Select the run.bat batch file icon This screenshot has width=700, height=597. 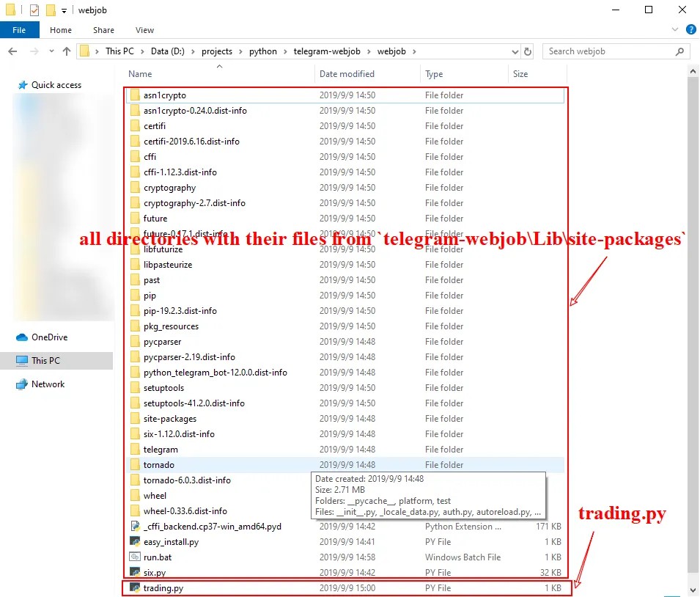pyautogui.click(x=135, y=557)
